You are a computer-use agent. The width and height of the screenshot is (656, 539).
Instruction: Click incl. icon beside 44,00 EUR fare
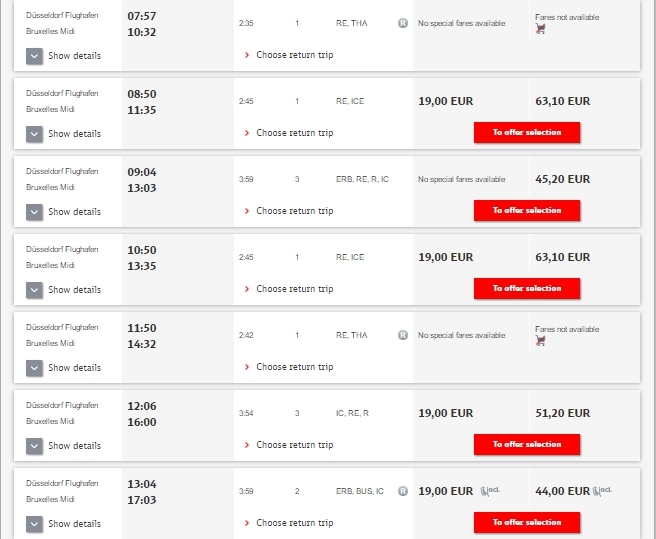pyautogui.click(x=602, y=490)
